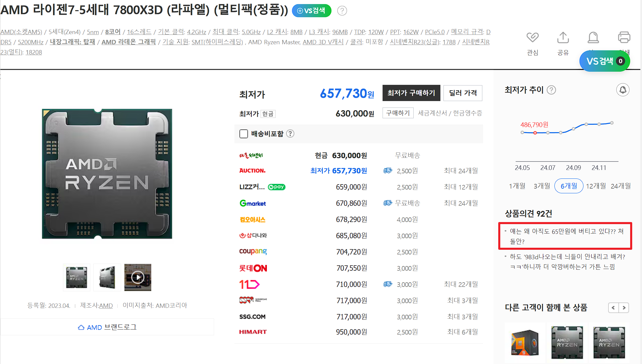Select the second angled CPU thumbnail
This screenshot has height=364, width=642.
[x=107, y=277]
